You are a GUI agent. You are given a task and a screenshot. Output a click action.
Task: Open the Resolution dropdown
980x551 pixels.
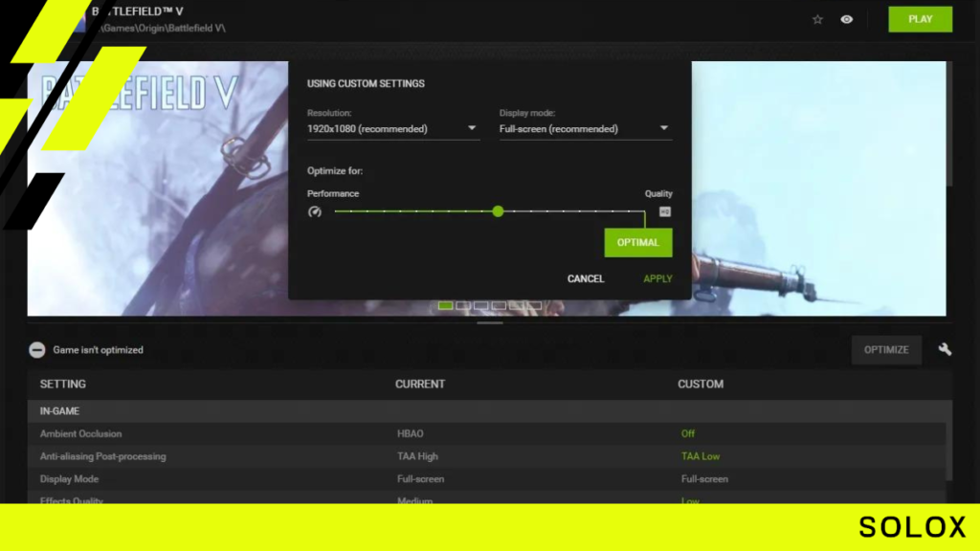point(393,129)
